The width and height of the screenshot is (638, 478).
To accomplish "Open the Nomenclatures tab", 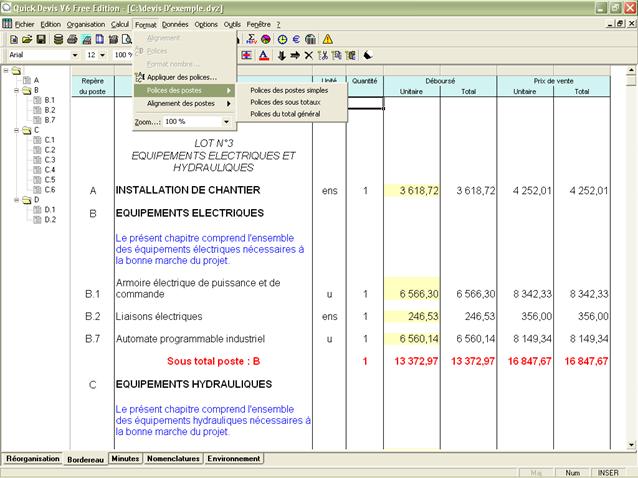I will 173,458.
